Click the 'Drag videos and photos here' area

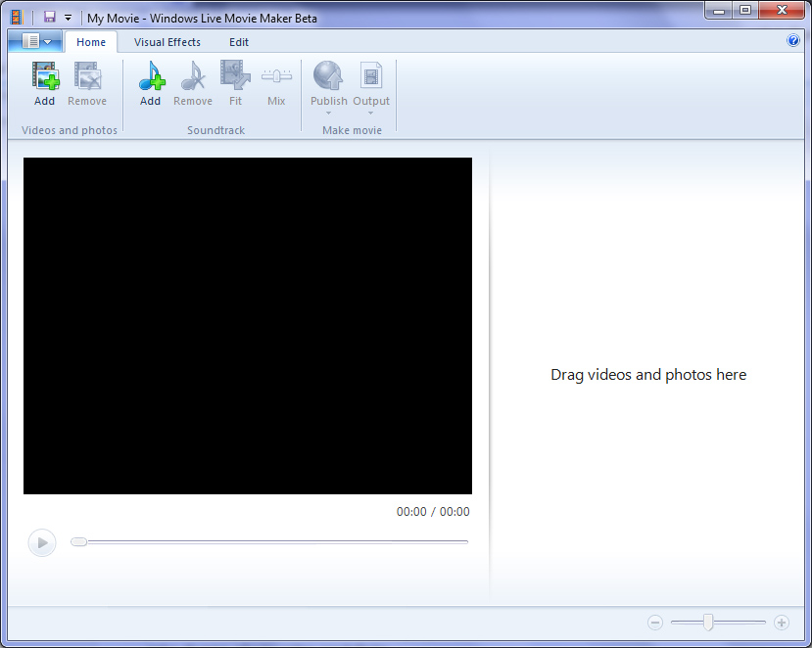[648, 374]
